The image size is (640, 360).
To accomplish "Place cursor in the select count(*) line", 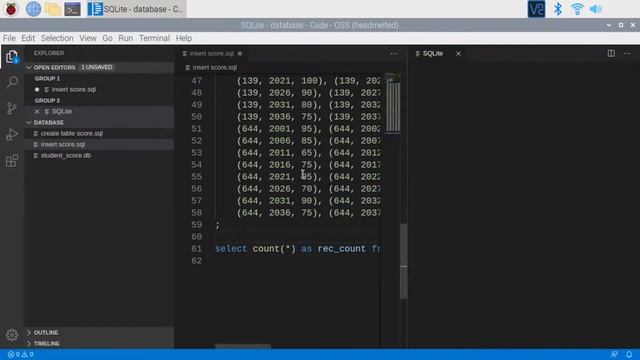I will click(x=297, y=249).
